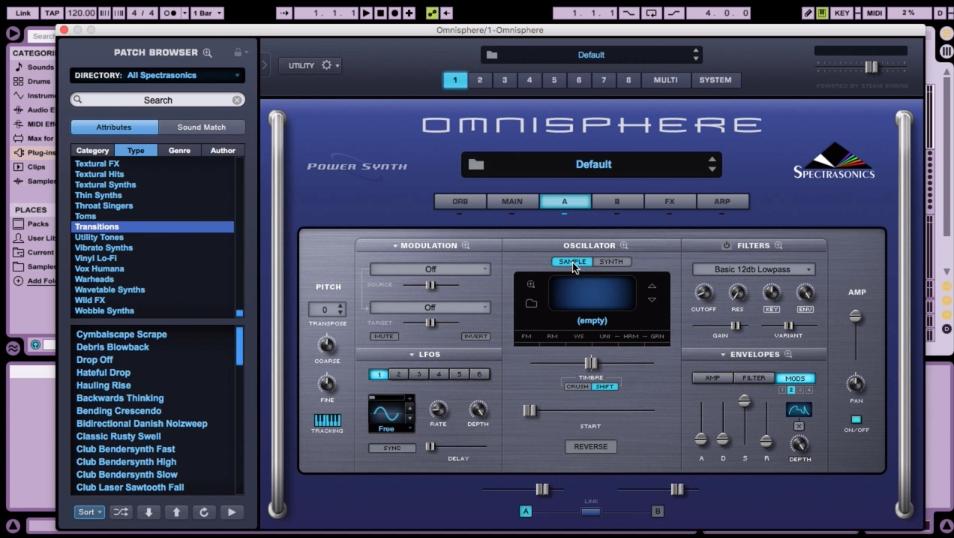Toggle keyboard Tracking icon
954x538 pixels.
[327, 420]
